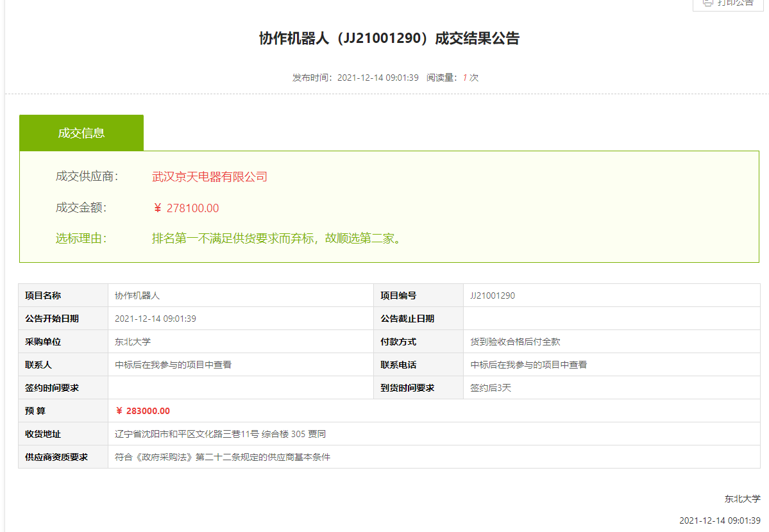Select the 成交信息 tab
Screen dimensions: 769x532
(81, 133)
